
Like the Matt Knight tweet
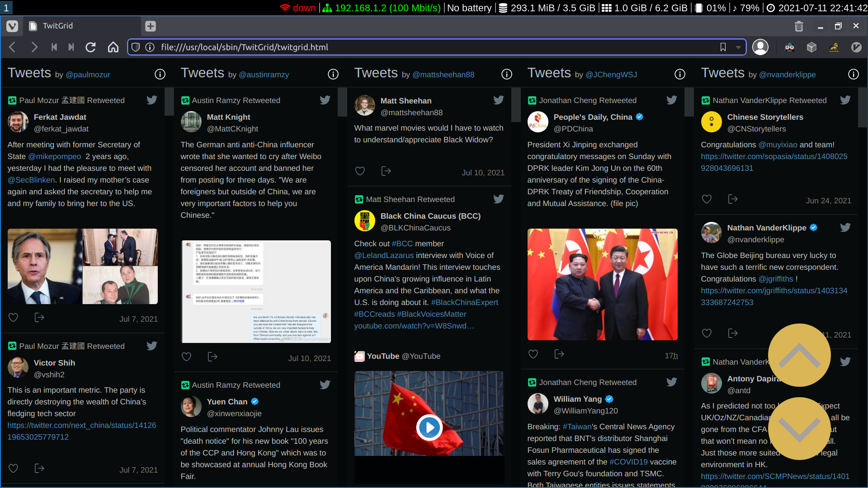(x=186, y=357)
